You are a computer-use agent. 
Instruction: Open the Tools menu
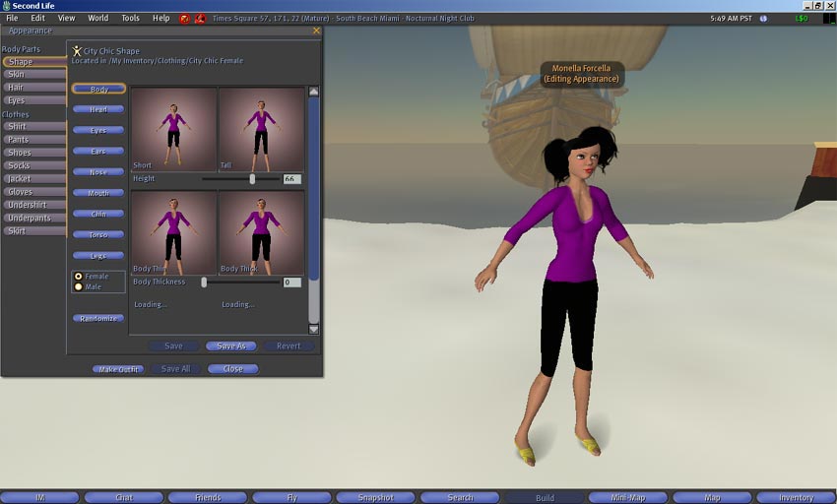pos(130,18)
